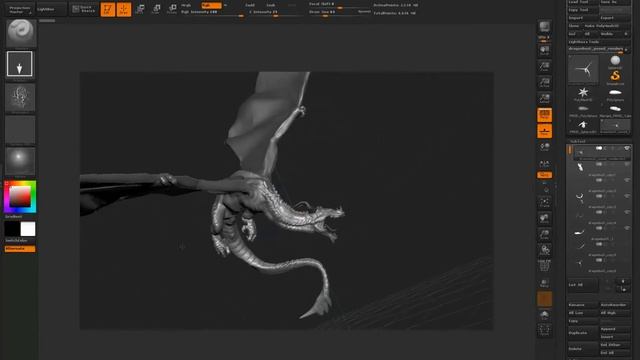This screenshot has height=360, width=640.
Task: Open Projection Master
Action: point(20,9)
